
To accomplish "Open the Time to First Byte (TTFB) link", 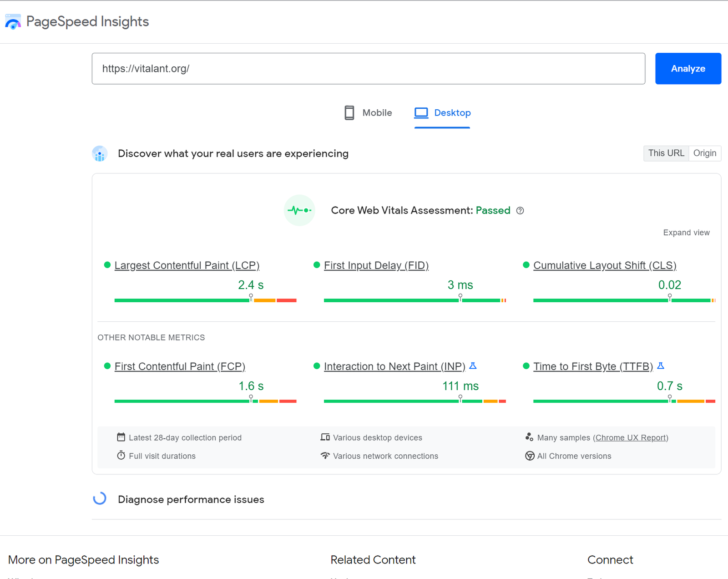I will (593, 366).
